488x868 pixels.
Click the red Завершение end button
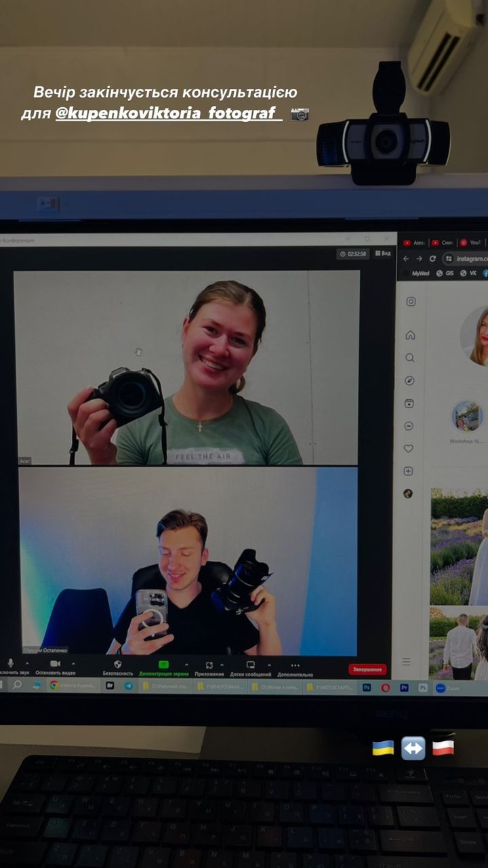[367, 669]
